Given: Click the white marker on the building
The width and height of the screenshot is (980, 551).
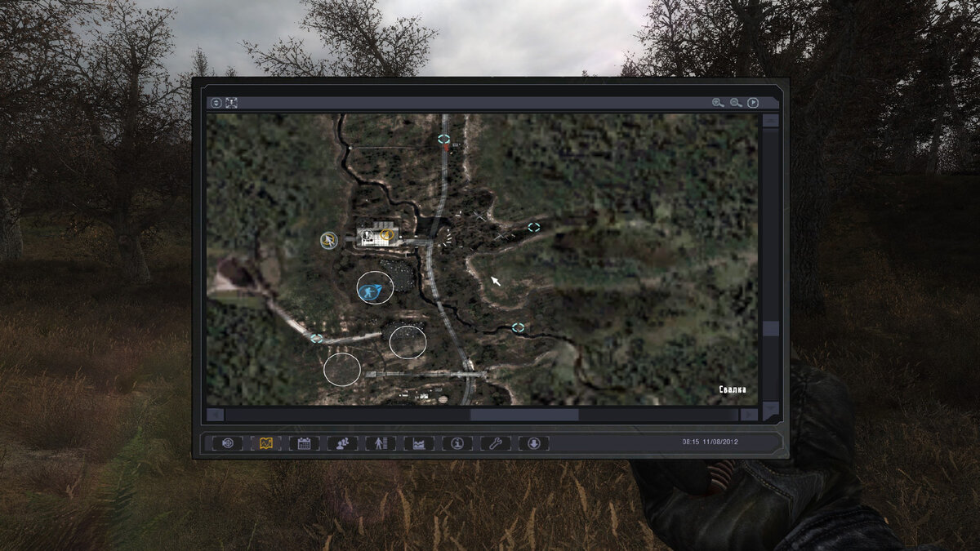Looking at the screenshot, I should (x=369, y=236).
